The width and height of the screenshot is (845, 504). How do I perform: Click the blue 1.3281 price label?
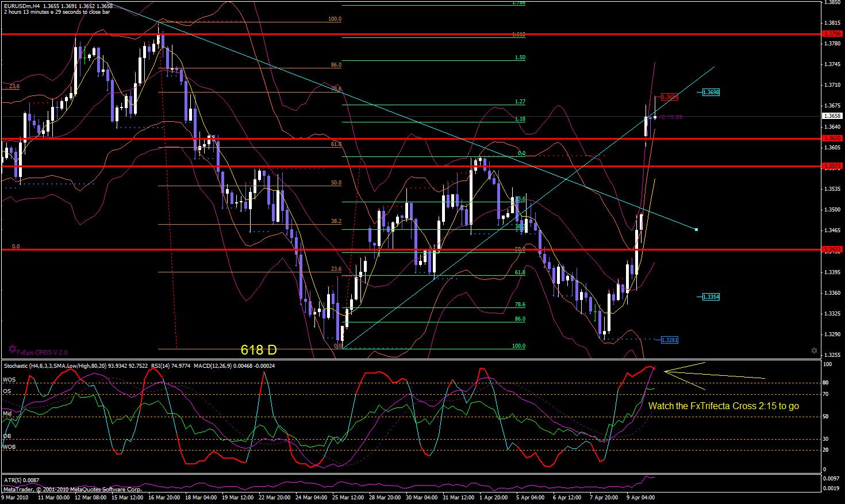click(x=669, y=340)
